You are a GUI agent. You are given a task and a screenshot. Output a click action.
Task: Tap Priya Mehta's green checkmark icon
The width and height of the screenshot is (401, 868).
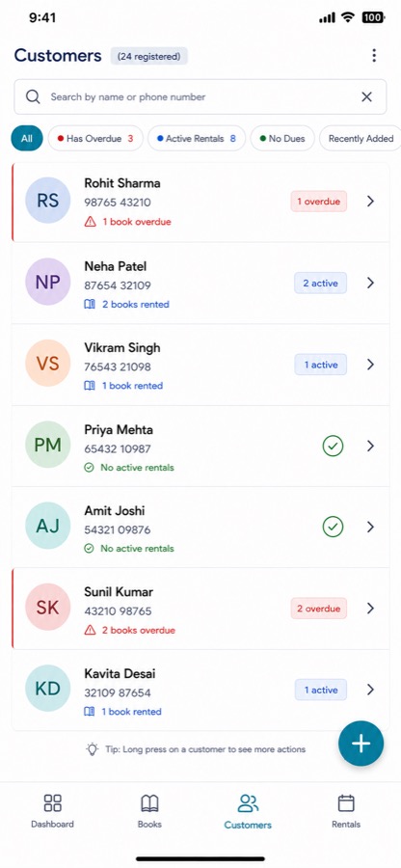click(333, 446)
